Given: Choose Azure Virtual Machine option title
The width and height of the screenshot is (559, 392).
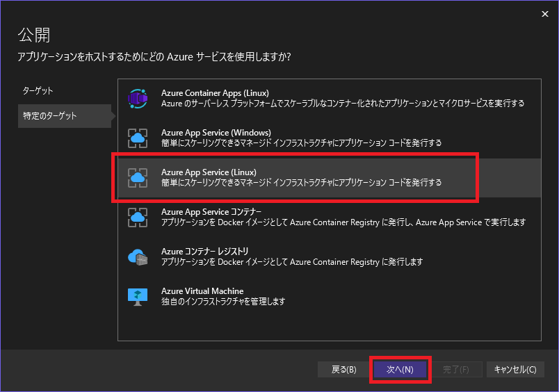Looking at the screenshot, I should coord(202,291).
